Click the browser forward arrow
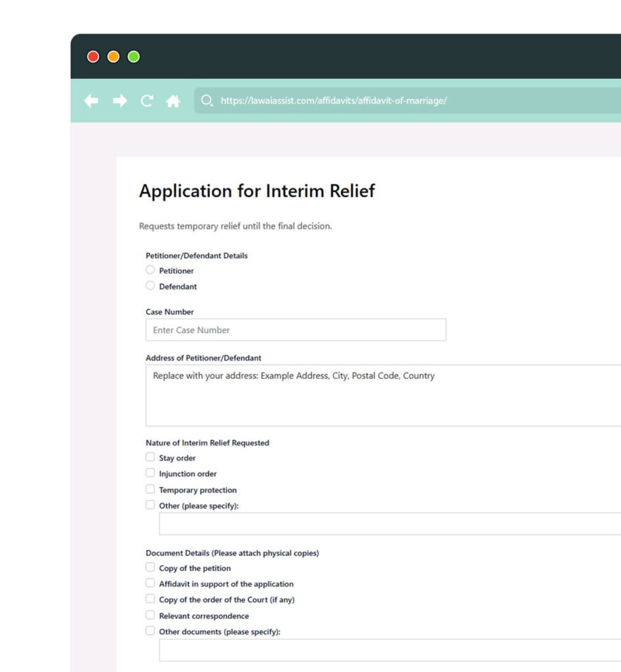 [x=120, y=100]
